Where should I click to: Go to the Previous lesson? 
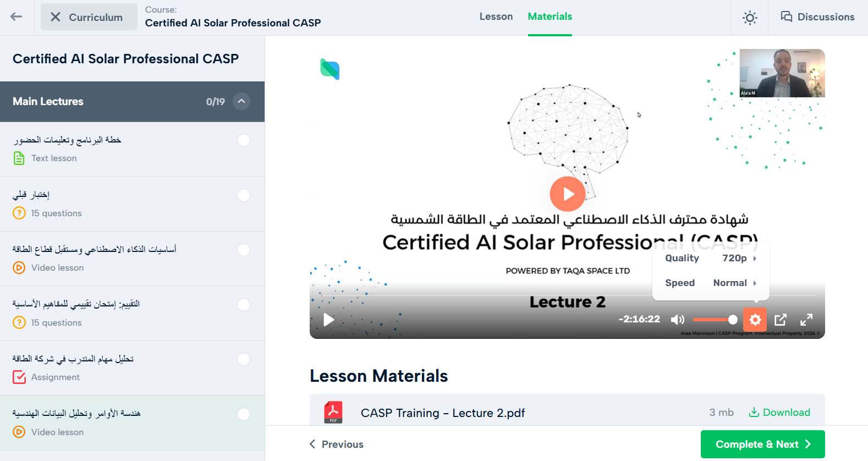(x=337, y=444)
